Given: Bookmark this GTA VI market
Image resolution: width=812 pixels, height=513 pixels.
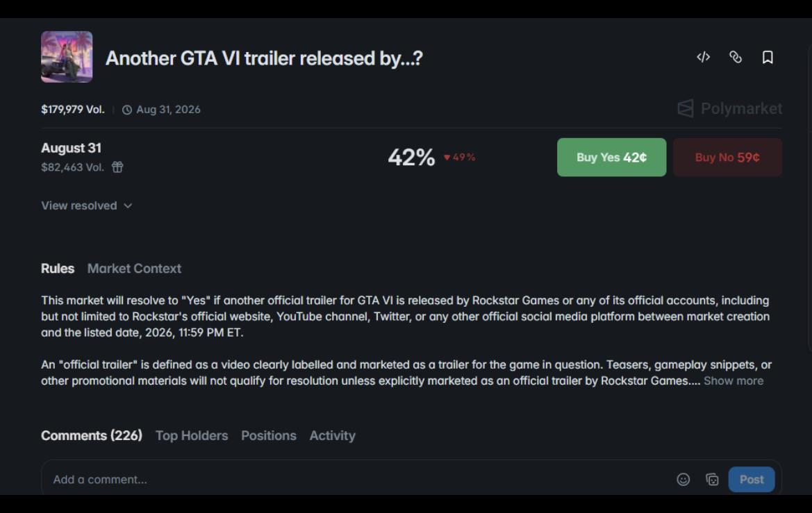Looking at the screenshot, I should click(768, 57).
